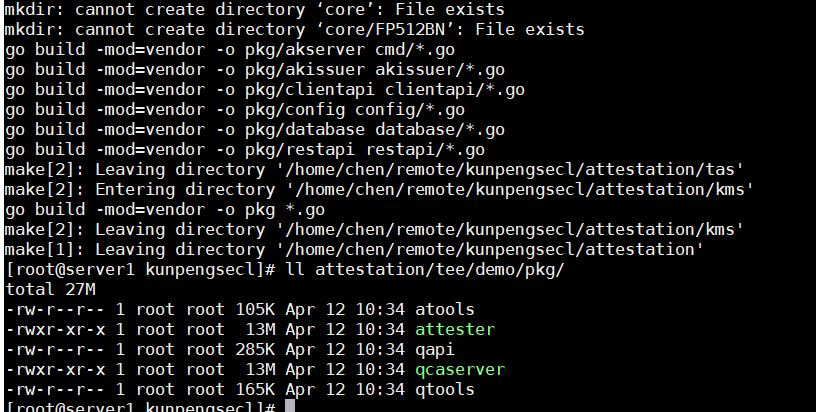Click the 105K size of atools
This screenshot has height=412, width=816.
255,310
